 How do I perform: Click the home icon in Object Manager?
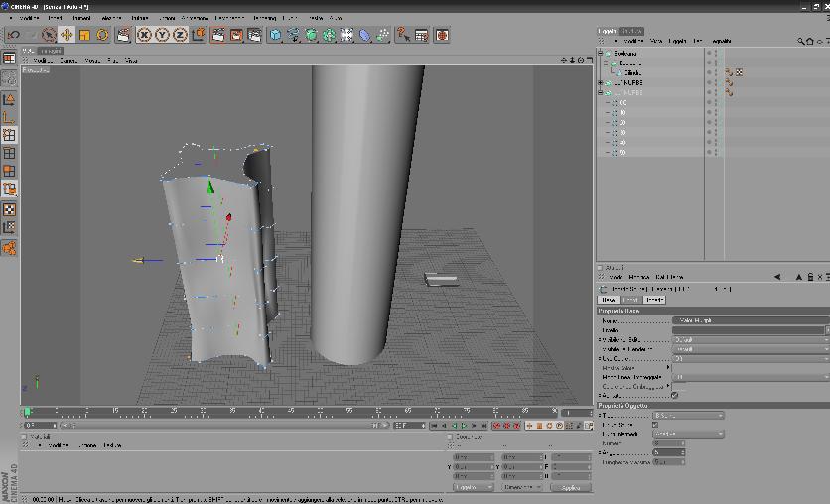(x=810, y=41)
